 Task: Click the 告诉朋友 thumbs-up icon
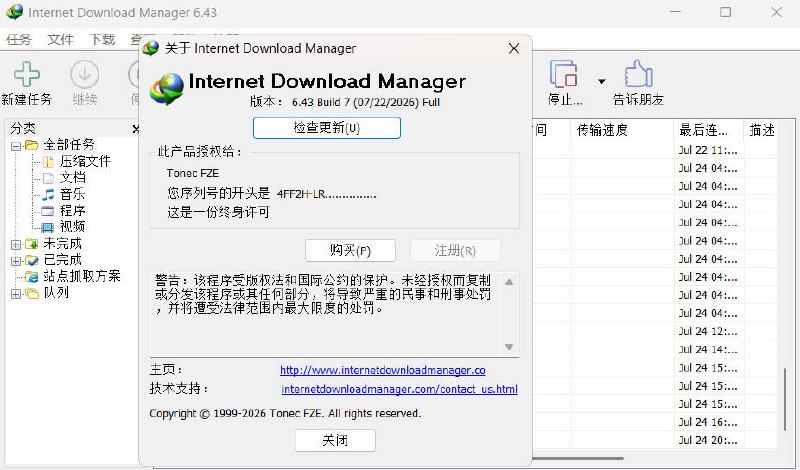click(638, 74)
